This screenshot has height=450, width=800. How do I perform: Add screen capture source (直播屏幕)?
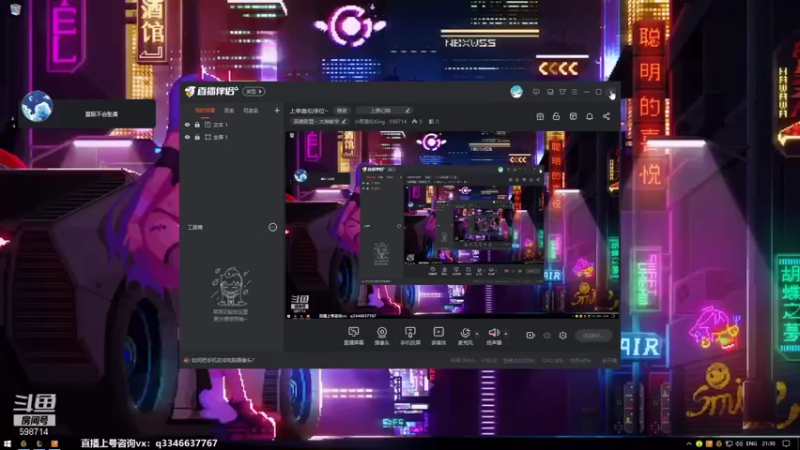[x=354, y=336]
